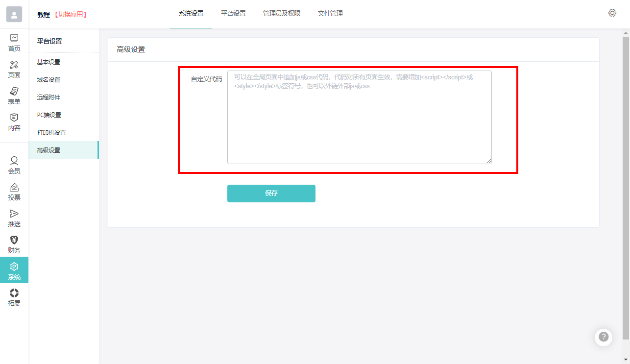Select 打印机设置 in the sidebar
630x364 pixels.
coord(64,133)
